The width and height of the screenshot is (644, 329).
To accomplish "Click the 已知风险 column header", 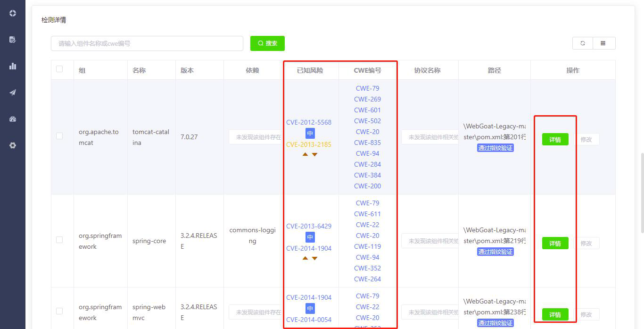I will [310, 70].
